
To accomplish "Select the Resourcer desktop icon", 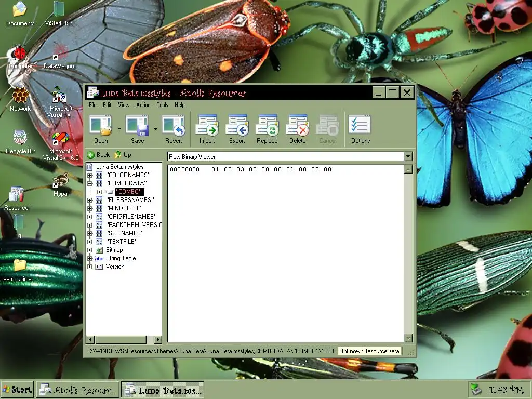I will pyautogui.click(x=17, y=199).
